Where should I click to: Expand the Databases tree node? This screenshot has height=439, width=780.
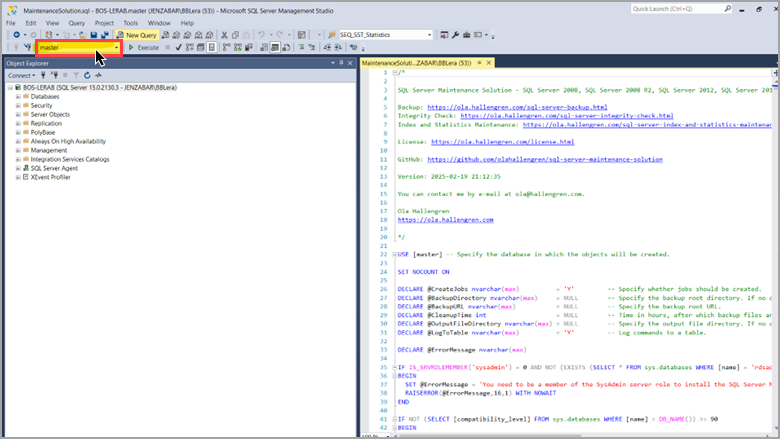[x=18, y=96]
